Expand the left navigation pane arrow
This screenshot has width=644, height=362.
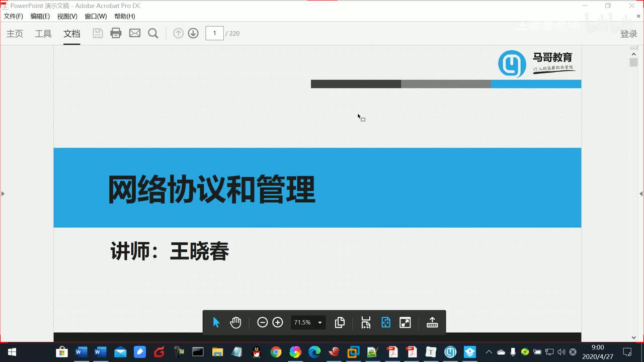3,194
